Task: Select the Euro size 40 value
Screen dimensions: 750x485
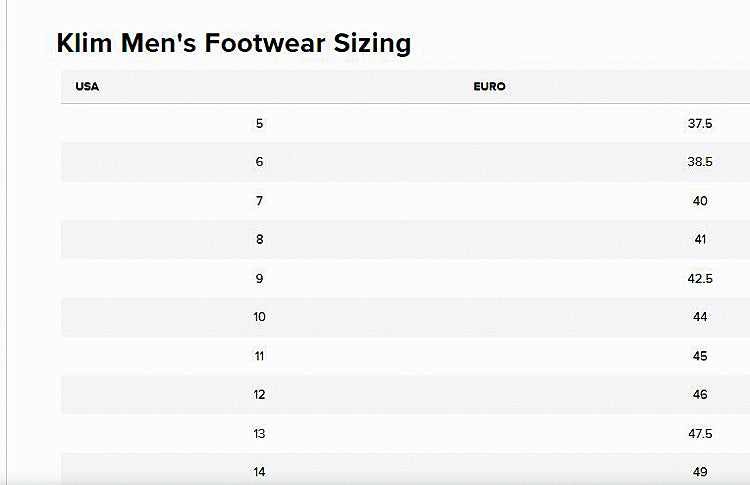Action: point(700,200)
